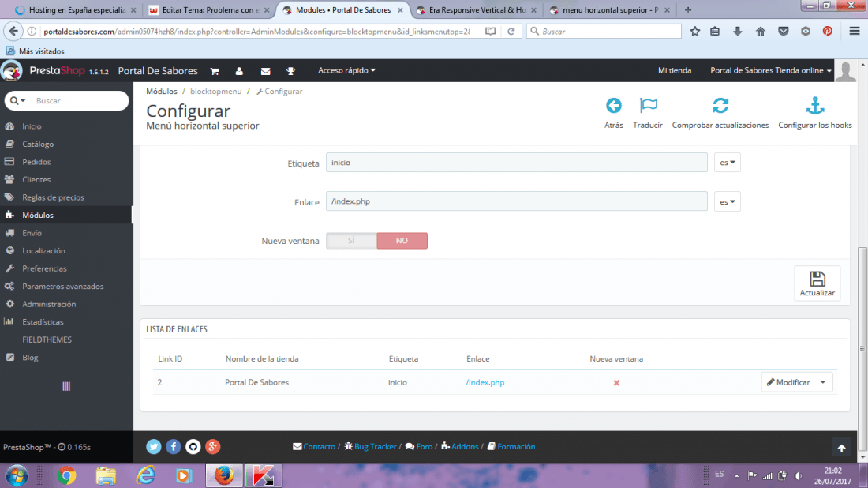Click the shopping cart icon in header
The height and width of the screenshot is (488, 868).
pos(215,71)
